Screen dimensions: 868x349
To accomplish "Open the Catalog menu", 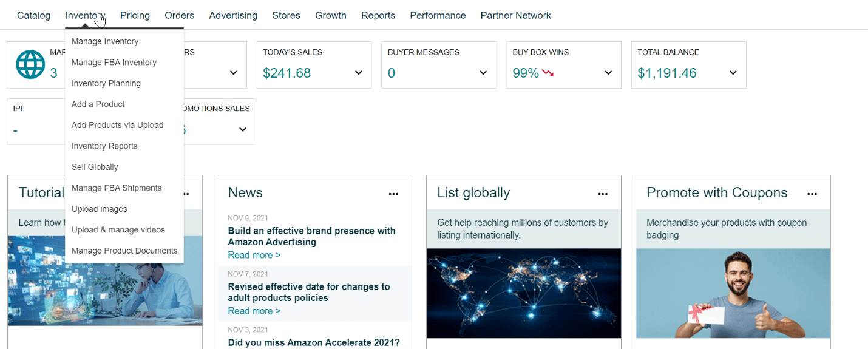I will pyautogui.click(x=33, y=15).
